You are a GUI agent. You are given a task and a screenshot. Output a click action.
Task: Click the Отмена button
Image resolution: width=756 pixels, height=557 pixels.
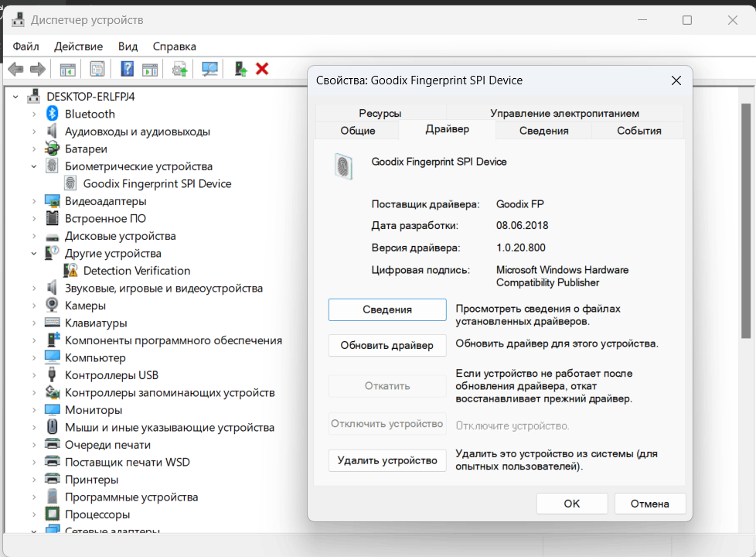point(650,504)
